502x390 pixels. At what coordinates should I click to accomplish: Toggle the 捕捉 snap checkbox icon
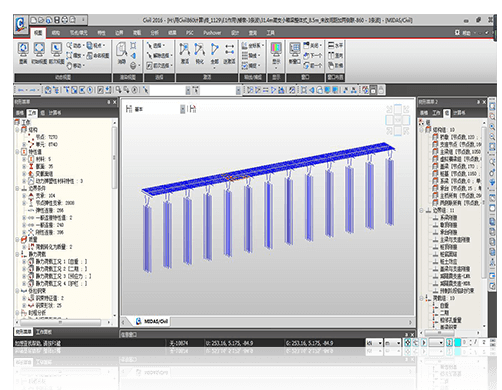pos(245,66)
